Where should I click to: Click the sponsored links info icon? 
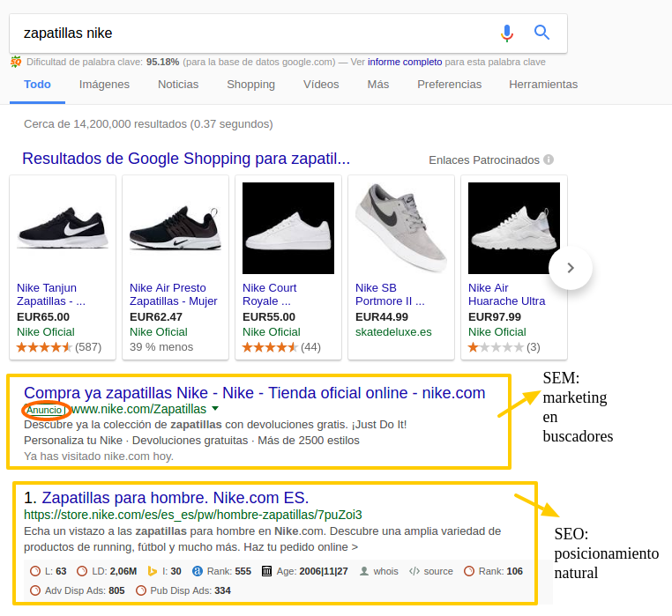(x=549, y=160)
